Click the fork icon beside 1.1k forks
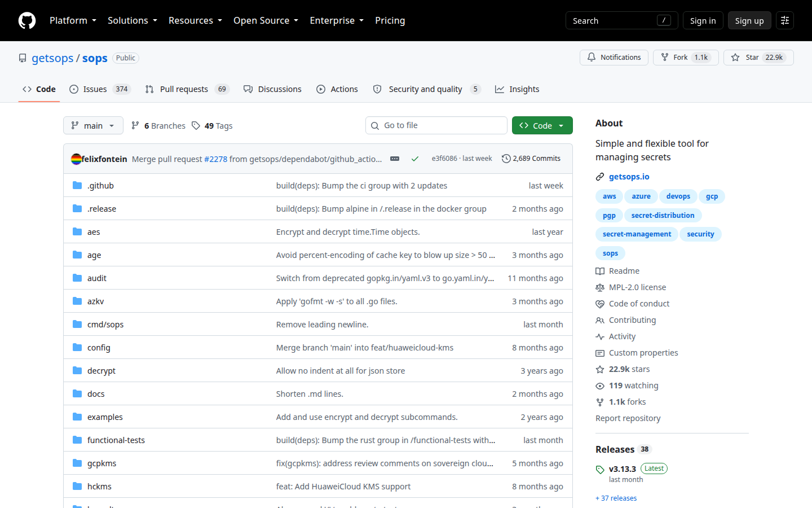The width and height of the screenshot is (812, 508). [600, 402]
